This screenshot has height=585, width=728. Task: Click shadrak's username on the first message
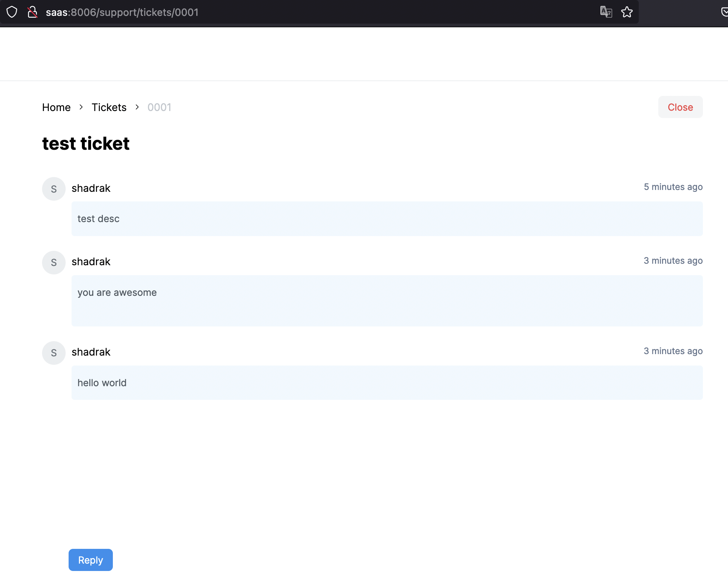pos(91,188)
